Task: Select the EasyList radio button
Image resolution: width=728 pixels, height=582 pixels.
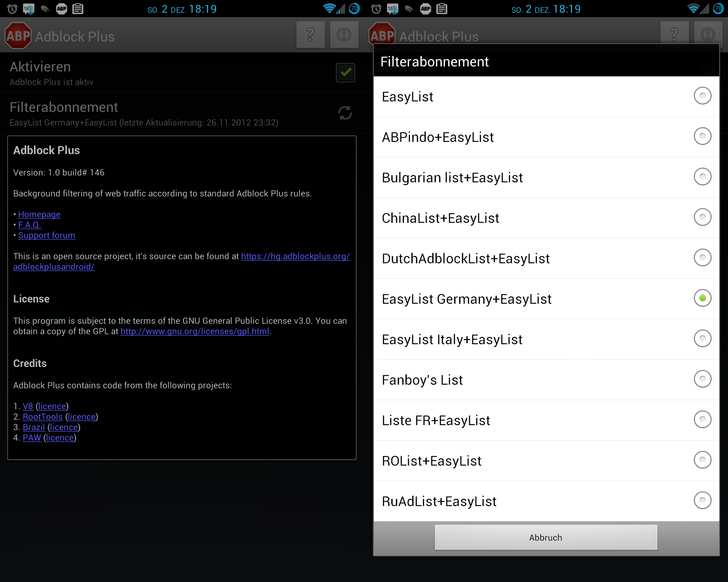Action: tap(703, 95)
